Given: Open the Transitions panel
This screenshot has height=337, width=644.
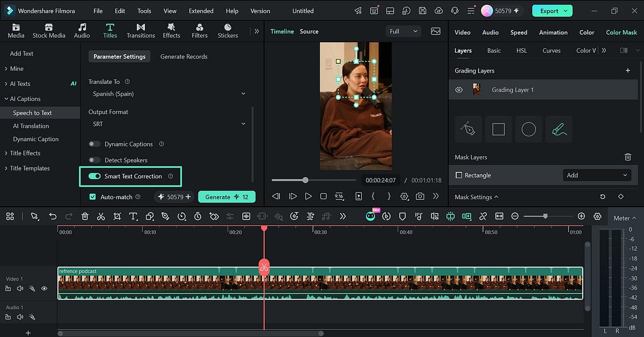Looking at the screenshot, I should [141, 31].
